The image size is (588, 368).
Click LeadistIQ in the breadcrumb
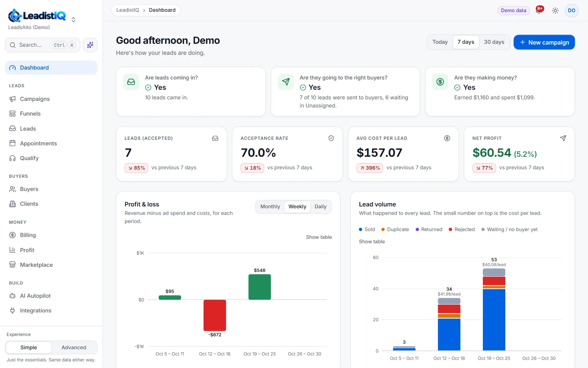(x=128, y=10)
